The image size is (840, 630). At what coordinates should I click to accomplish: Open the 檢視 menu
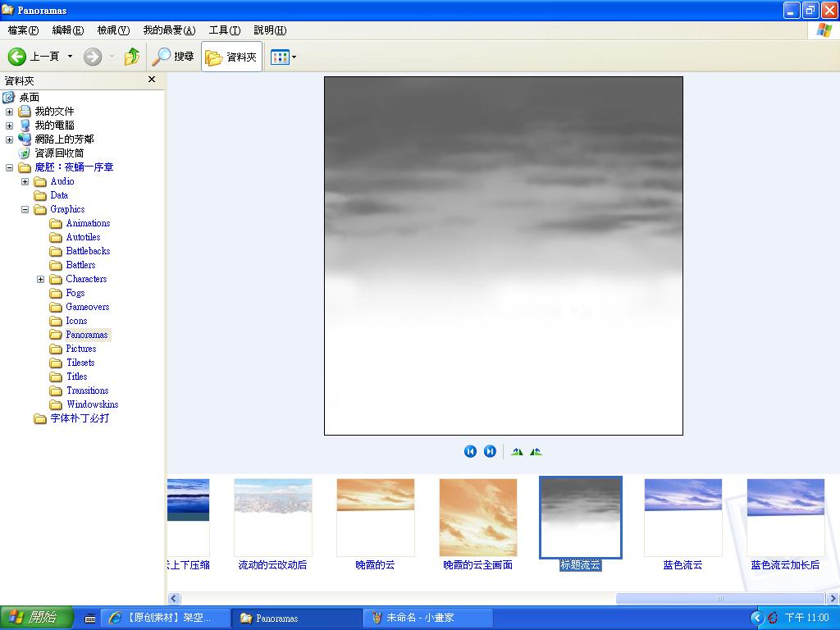113,30
